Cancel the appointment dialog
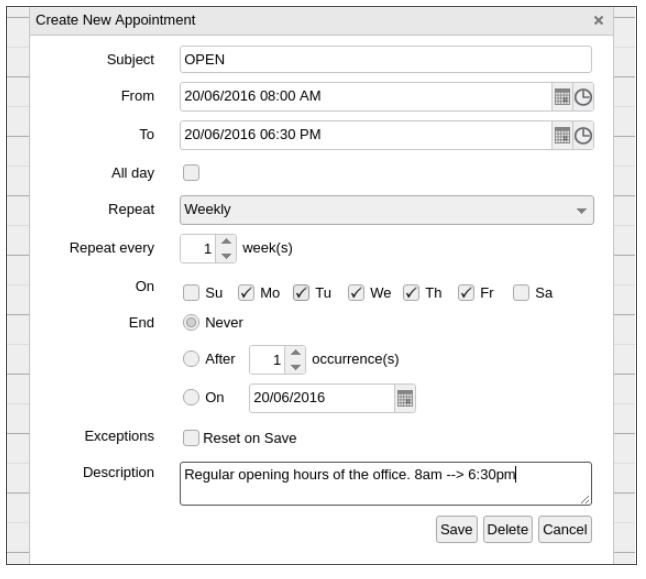646x579 pixels. [565, 529]
